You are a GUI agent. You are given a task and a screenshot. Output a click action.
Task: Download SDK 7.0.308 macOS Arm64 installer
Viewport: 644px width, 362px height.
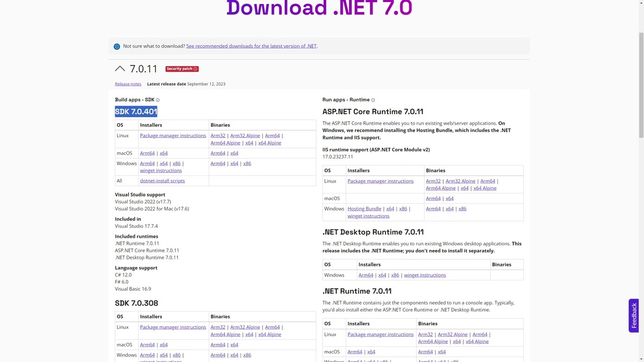click(x=147, y=345)
